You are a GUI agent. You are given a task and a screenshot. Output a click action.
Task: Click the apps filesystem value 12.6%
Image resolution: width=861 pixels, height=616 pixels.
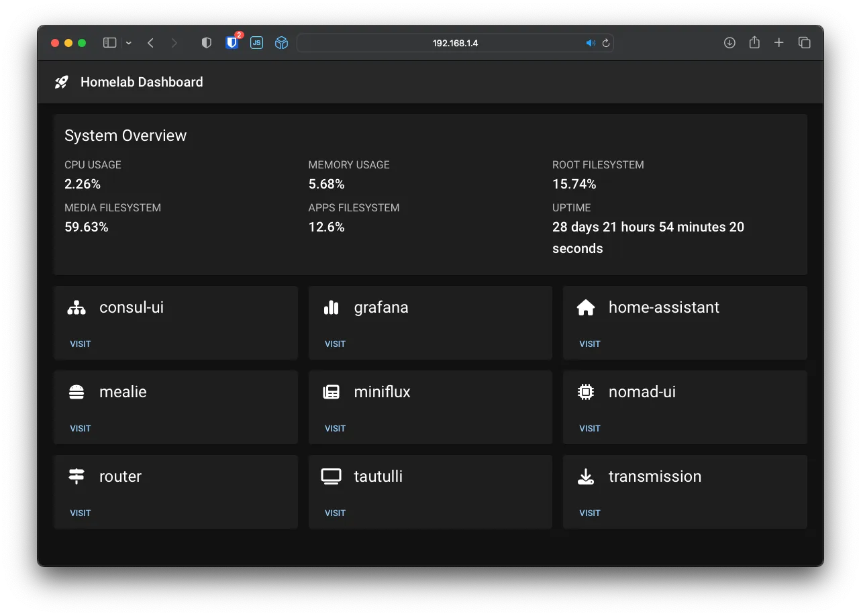[326, 227]
